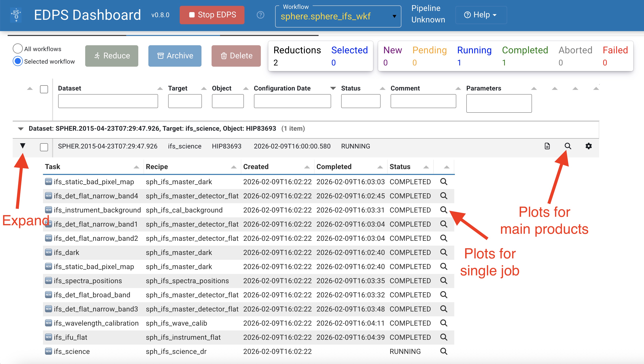Show plots for ifs_det_flat_narrow_band3 job

click(444, 309)
